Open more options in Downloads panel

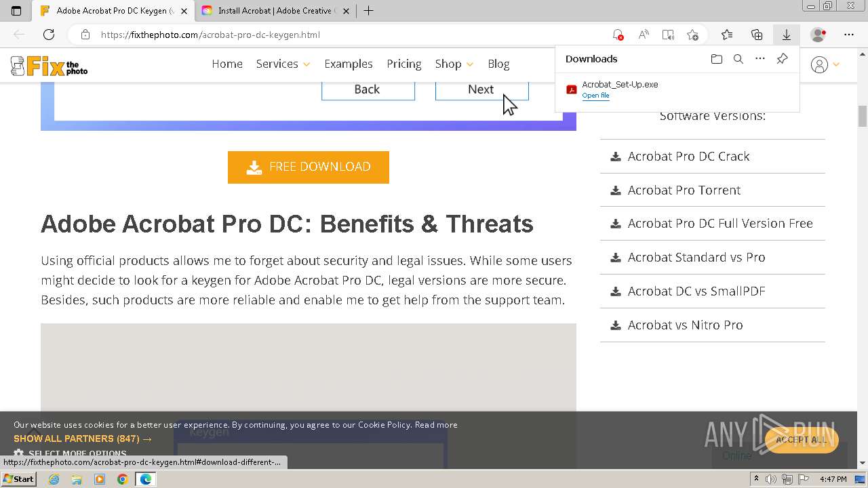pos(760,59)
